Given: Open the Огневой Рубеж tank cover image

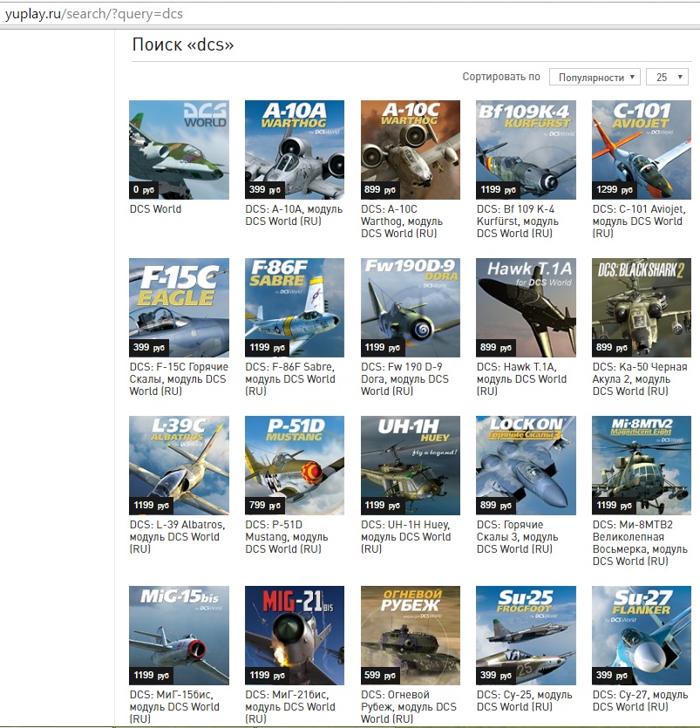Looking at the screenshot, I should pyautogui.click(x=411, y=636).
